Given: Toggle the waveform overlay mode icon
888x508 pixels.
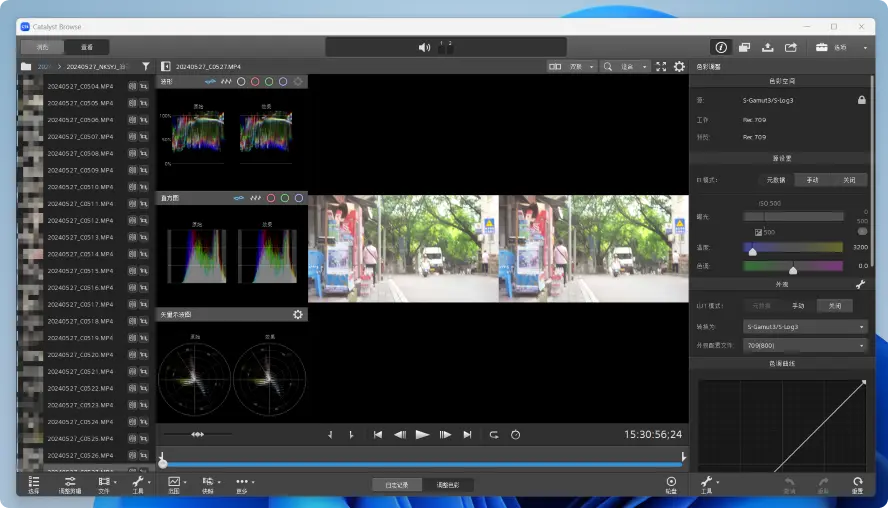Looking at the screenshot, I should tap(210, 82).
